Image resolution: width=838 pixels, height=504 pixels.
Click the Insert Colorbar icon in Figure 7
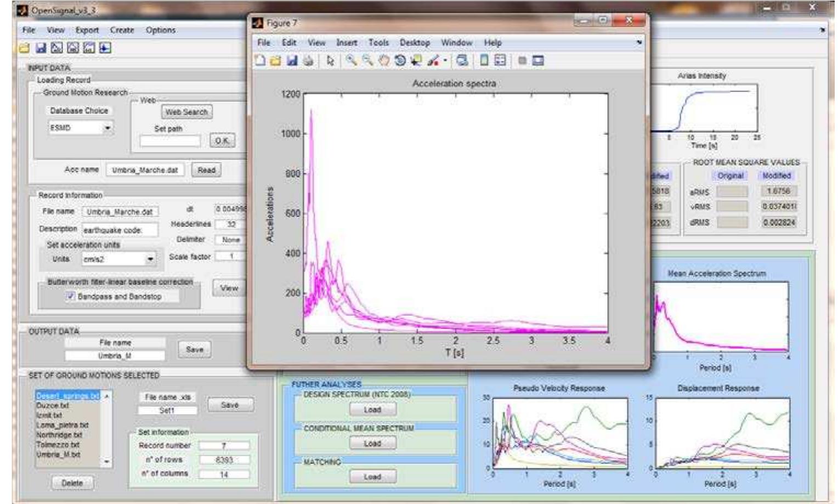tap(484, 61)
